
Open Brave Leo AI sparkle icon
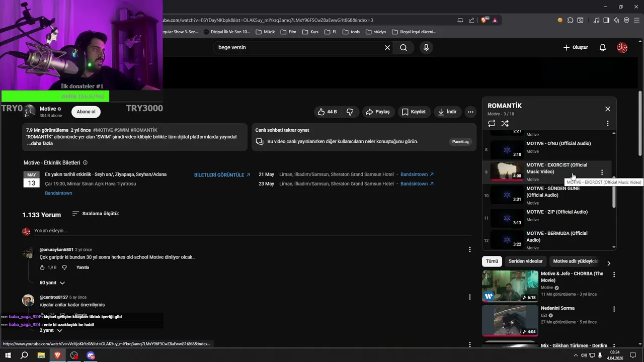coord(616,20)
